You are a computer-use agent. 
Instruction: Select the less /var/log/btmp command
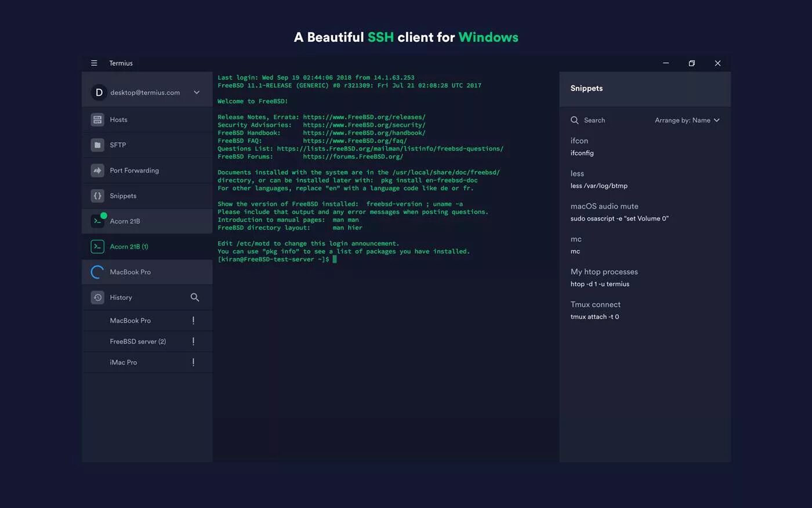point(599,186)
